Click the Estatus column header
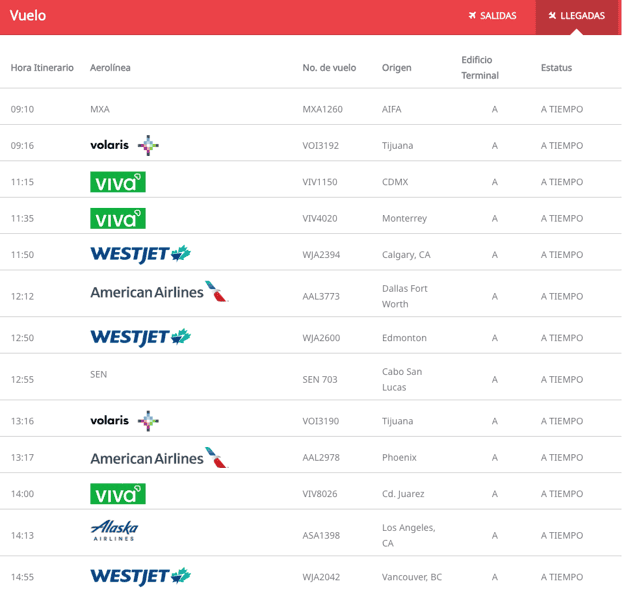This screenshot has width=628, height=590. (x=556, y=68)
